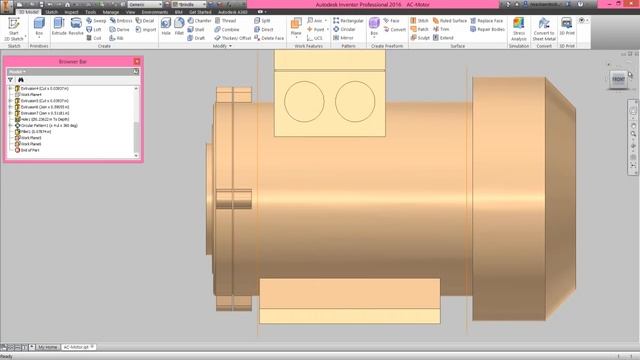The width and height of the screenshot is (640, 360).
Task: Select the Shell tool
Action: pyautogui.click(x=196, y=29)
